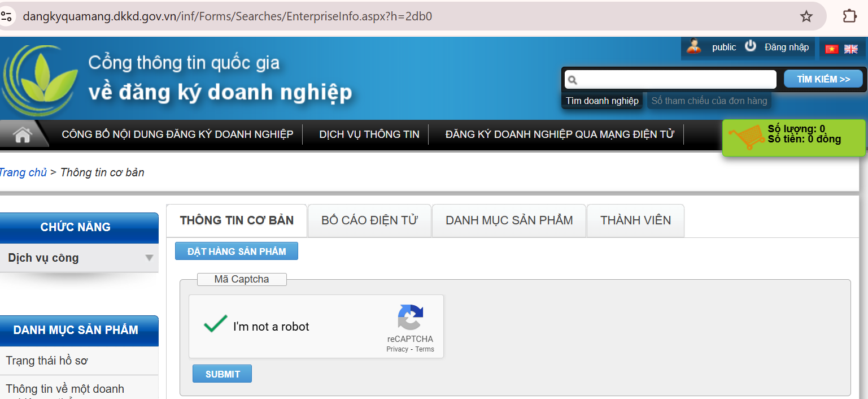
Task: Click the reCAPTCHA logo
Action: pyautogui.click(x=410, y=317)
